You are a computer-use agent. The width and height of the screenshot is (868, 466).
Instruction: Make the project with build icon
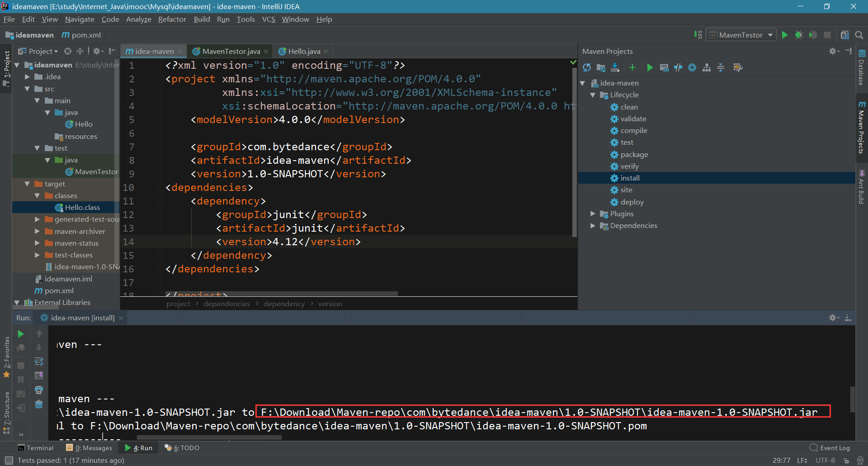(x=698, y=35)
